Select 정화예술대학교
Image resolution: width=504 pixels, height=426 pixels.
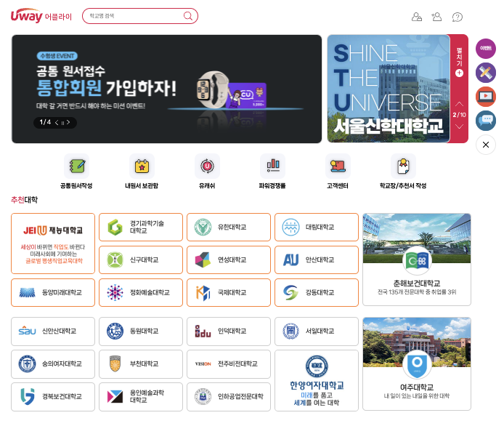141,292
